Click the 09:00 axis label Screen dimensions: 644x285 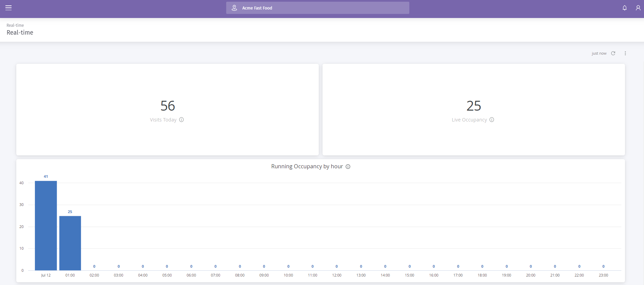pyautogui.click(x=264, y=275)
